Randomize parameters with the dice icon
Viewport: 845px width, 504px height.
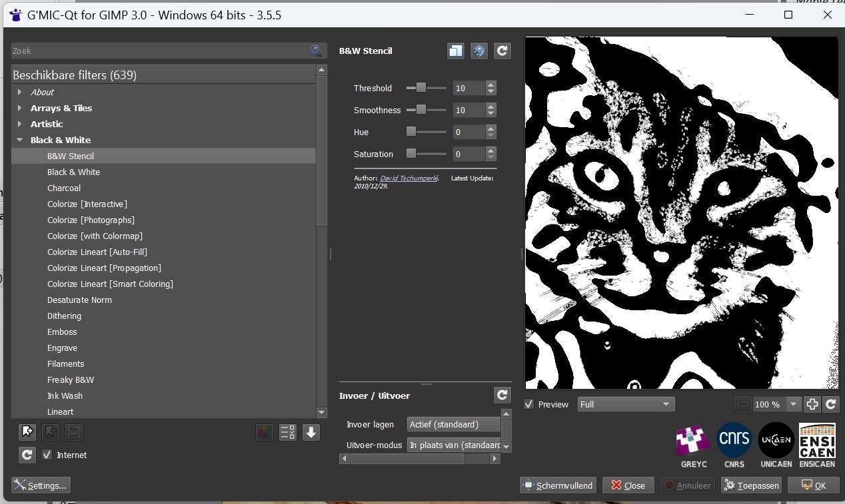tap(478, 51)
